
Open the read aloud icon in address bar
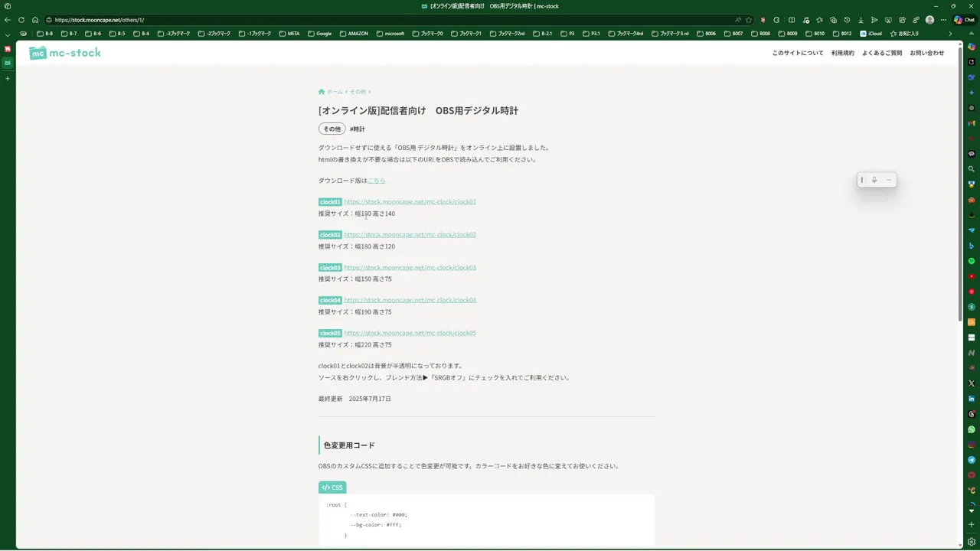[738, 20]
